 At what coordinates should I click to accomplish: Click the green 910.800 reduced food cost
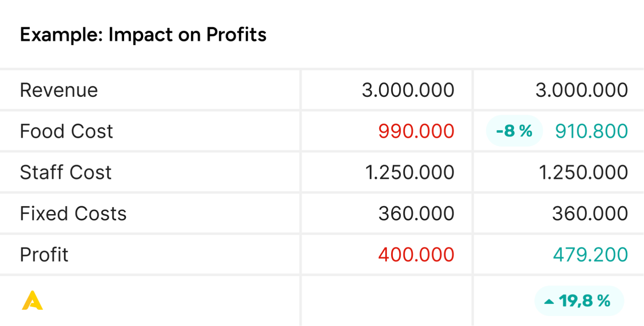click(591, 131)
